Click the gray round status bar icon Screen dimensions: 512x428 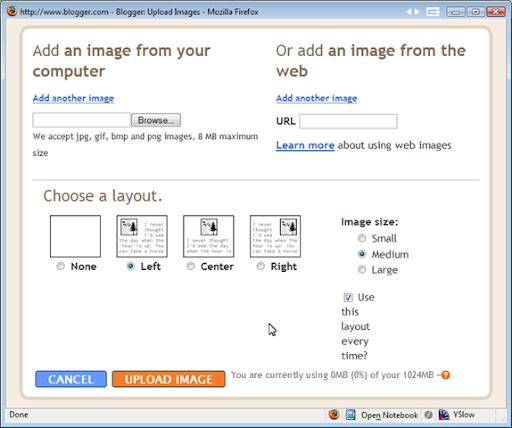click(x=429, y=415)
